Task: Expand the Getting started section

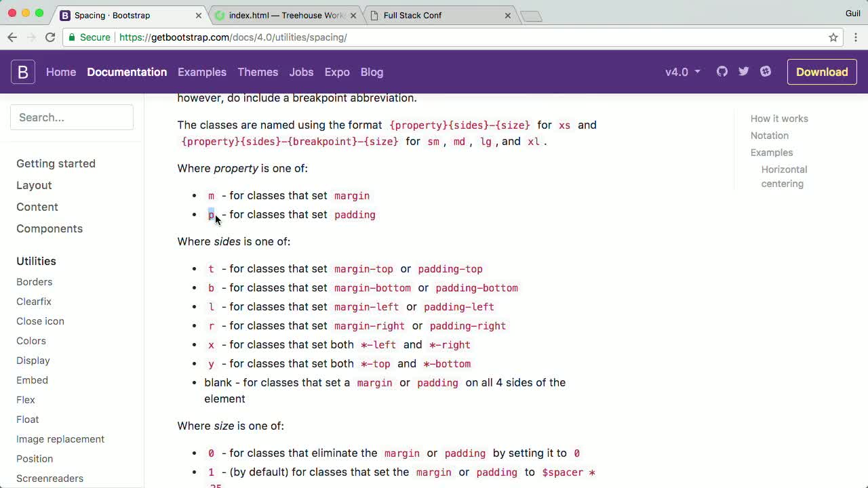Action: (x=56, y=163)
